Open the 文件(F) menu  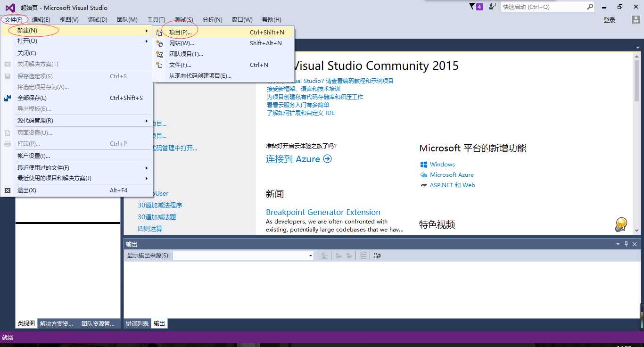coord(14,19)
